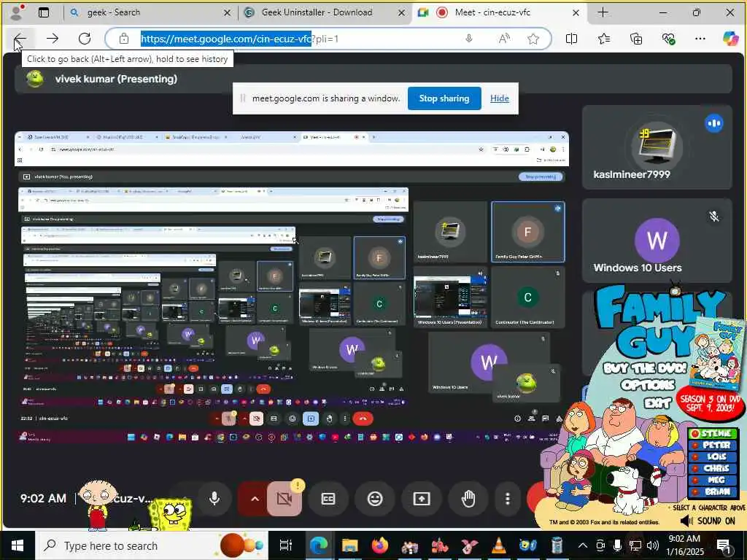Send a reaction emoji in Meet
The image size is (747, 560).
click(375, 499)
